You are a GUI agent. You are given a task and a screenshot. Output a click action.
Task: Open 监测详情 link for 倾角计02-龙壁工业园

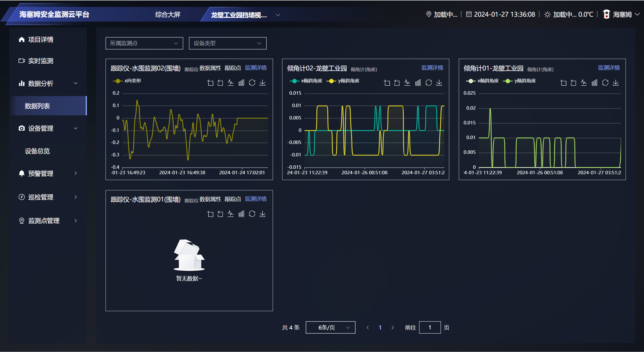coord(432,68)
